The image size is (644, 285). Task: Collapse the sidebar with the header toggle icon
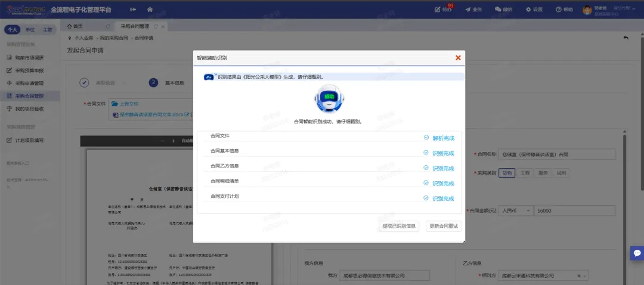(x=133, y=9)
